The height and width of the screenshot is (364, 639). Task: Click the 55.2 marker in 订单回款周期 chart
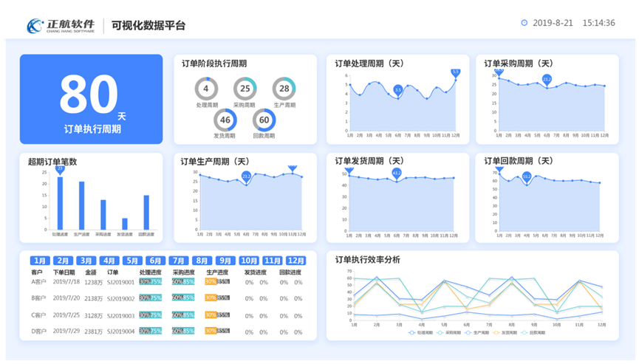click(527, 176)
